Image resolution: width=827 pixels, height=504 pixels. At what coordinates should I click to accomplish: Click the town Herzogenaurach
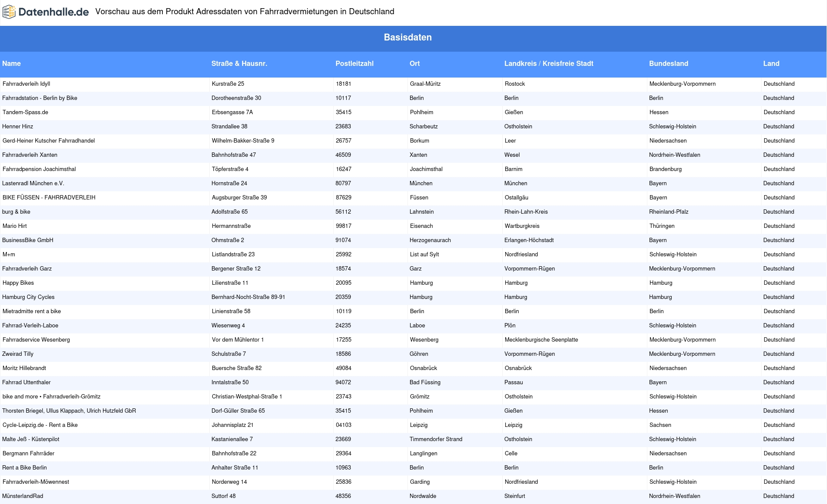(430, 240)
